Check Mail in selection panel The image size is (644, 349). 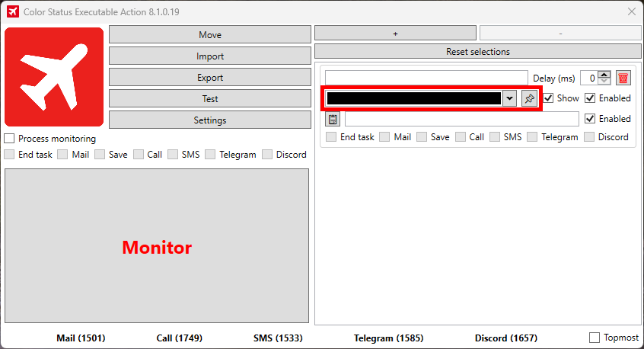pyautogui.click(x=384, y=137)
